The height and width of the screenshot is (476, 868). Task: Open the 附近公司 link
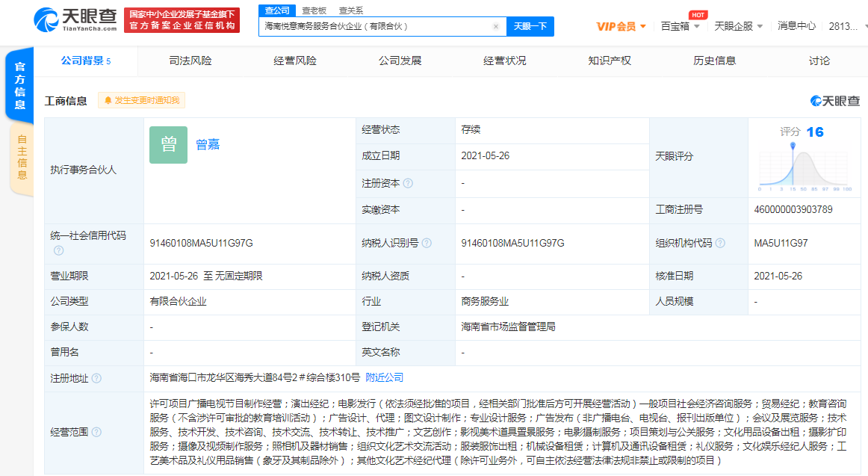384,378
